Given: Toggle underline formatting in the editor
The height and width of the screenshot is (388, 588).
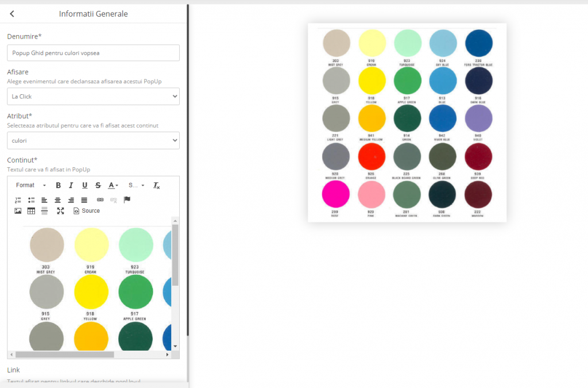Looking at the screenshot, I should pos(85,185).
